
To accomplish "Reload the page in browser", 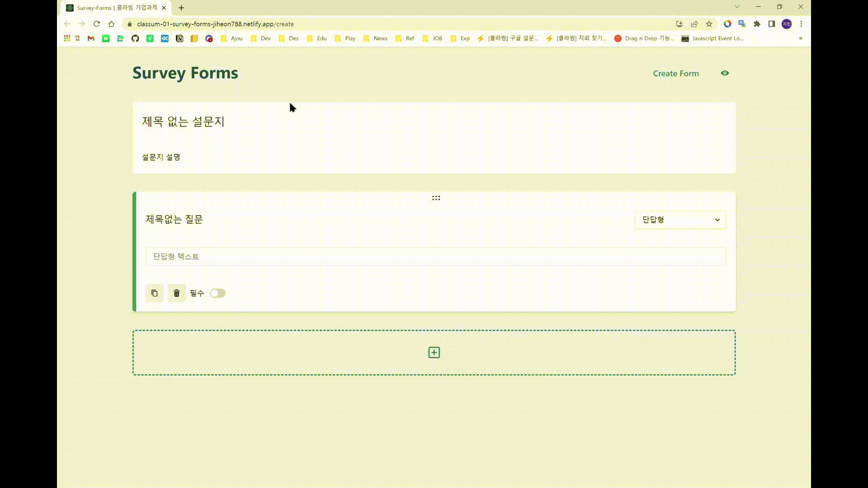I will (96, 24).
